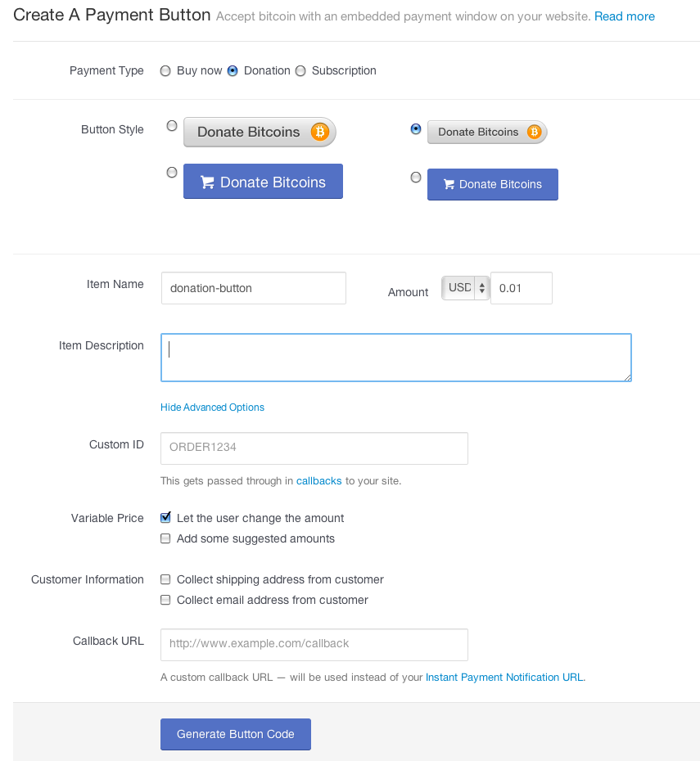Open the USD currency dropdown
Image resolution: width=700 pixels, height=761 pixels.
[x=465, y=288]
